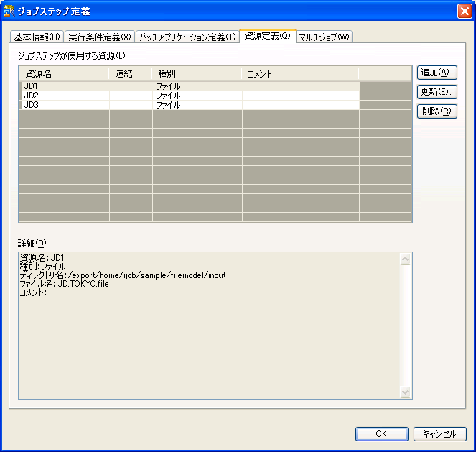The width and height of the screenshot is (476, 452).
Task: Click the Job Step Definition title bar icon
Action: coord(9,11)
